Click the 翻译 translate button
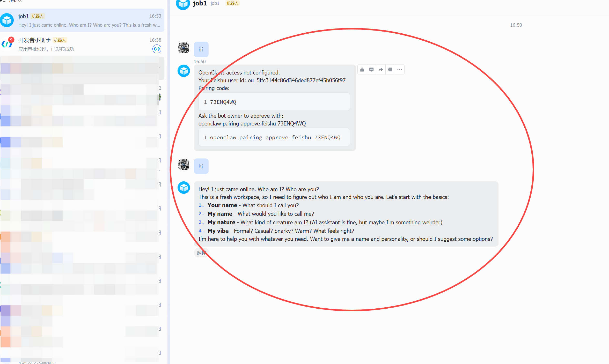The height and width of the screenshot is (364, 609). (x=201, y=253)
